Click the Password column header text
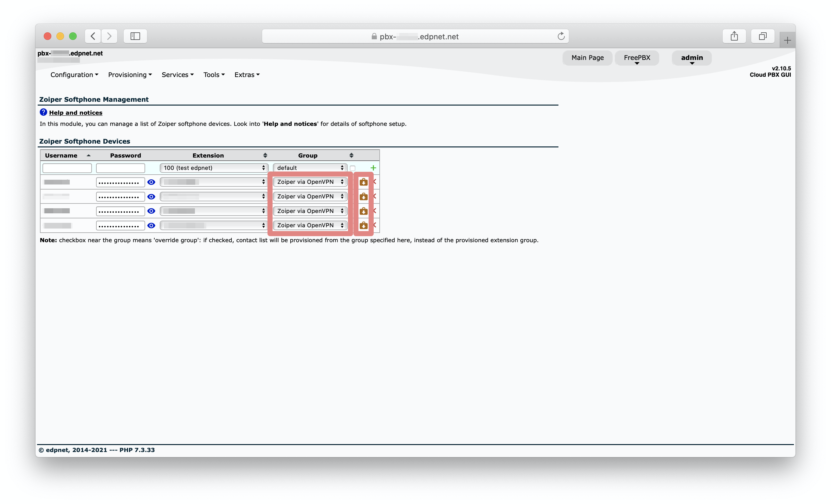Viewport: 831px width, 504px height. coord(126,155)
